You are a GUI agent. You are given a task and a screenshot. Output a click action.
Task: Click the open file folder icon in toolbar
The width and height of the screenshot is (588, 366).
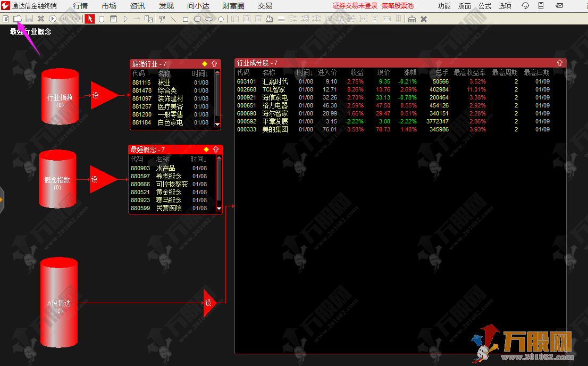click(18, 19)
